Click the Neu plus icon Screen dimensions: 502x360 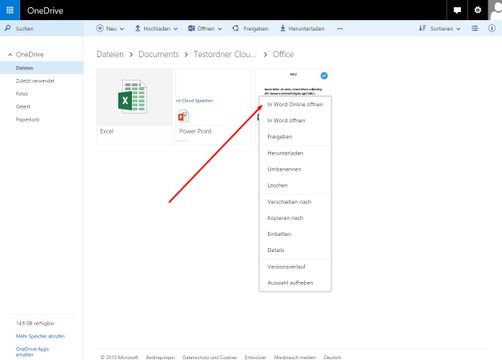tap(100, 28)
